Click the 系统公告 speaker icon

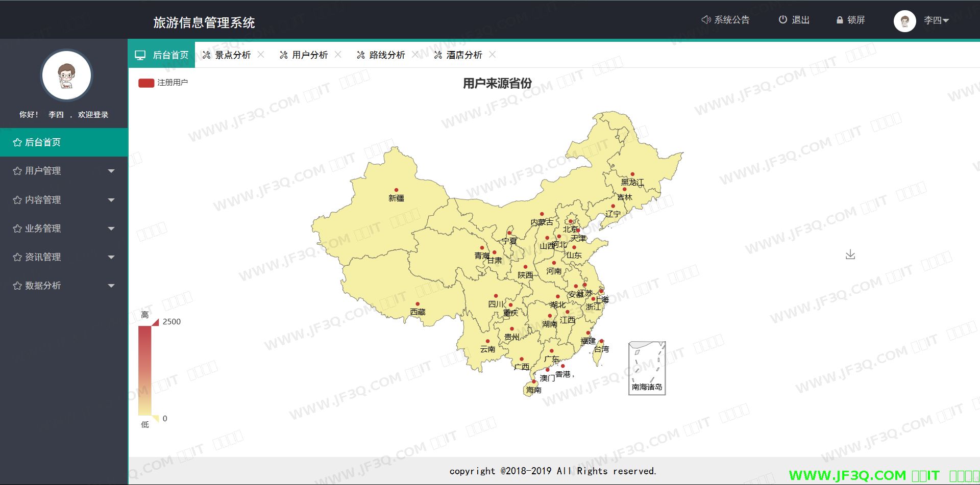click(706, 20)
